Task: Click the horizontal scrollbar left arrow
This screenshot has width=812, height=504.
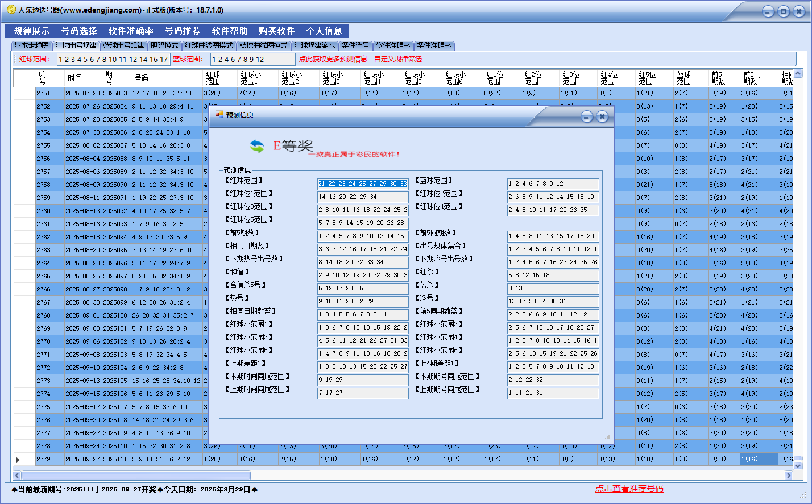Action: (17, 475)
